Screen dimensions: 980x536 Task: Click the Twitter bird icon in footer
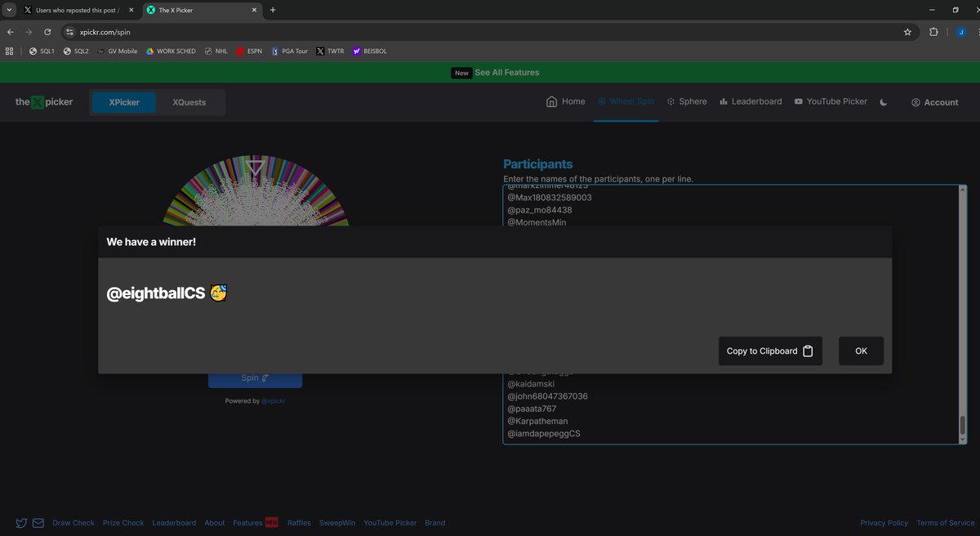pos(21,523)
